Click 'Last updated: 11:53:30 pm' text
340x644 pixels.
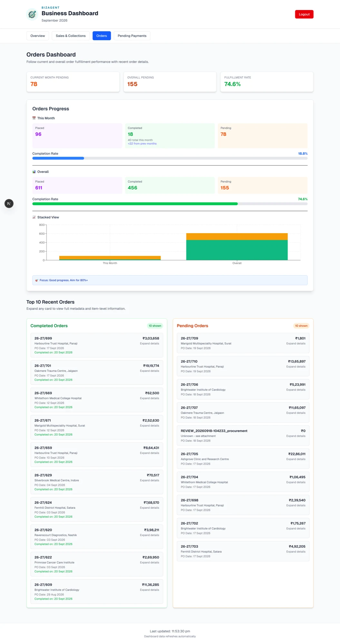click(170, 631)
